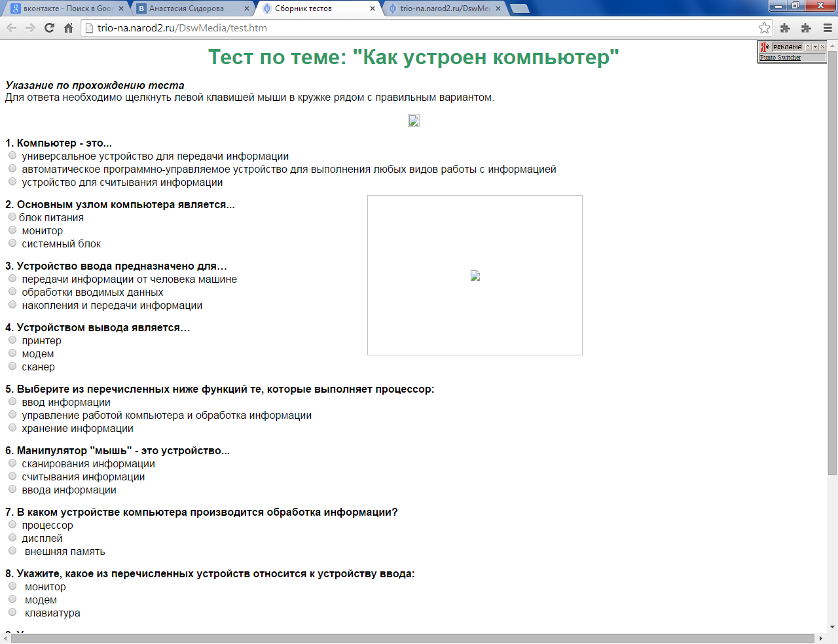Open the first puzzle-piece extension icon
Viewport: 838px width, 644px height.
point(785,27)
